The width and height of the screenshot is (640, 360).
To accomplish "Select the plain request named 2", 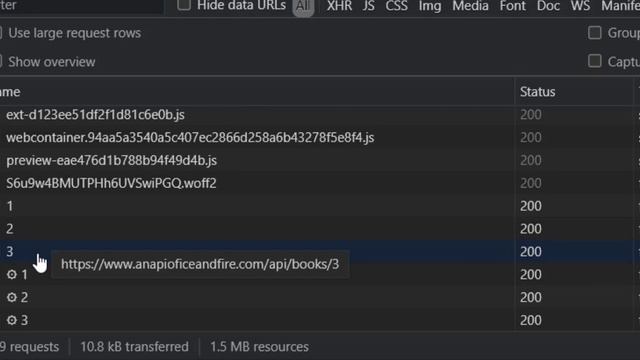I will [10, 229].
